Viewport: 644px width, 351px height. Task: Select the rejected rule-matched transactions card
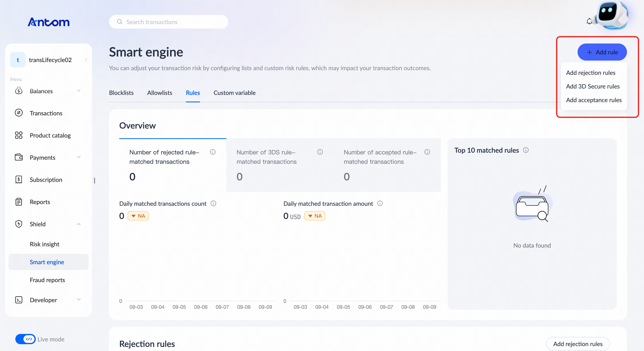pos(172,165)
